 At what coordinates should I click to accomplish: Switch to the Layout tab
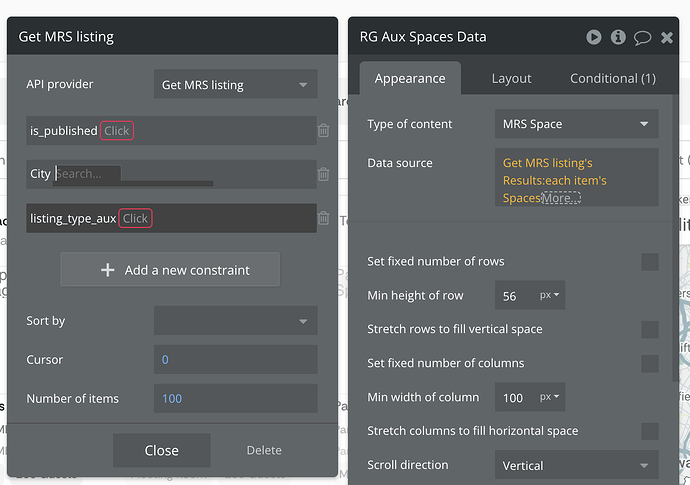(511, 78)
